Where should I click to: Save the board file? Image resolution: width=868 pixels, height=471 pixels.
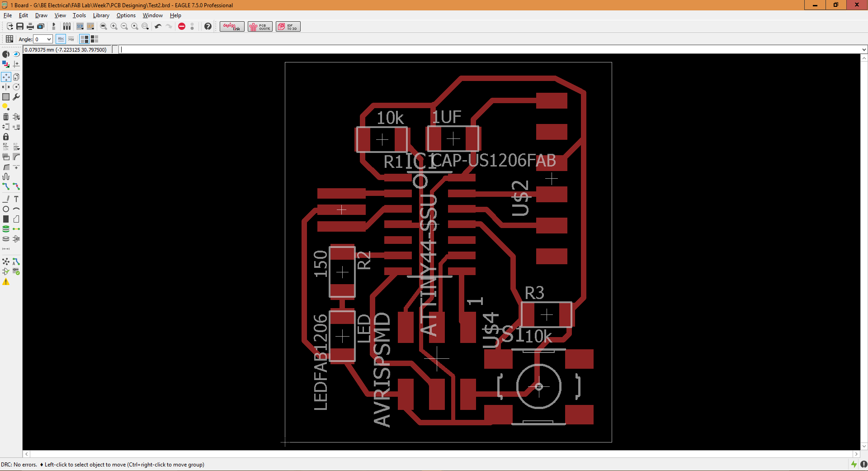(20, 27)
